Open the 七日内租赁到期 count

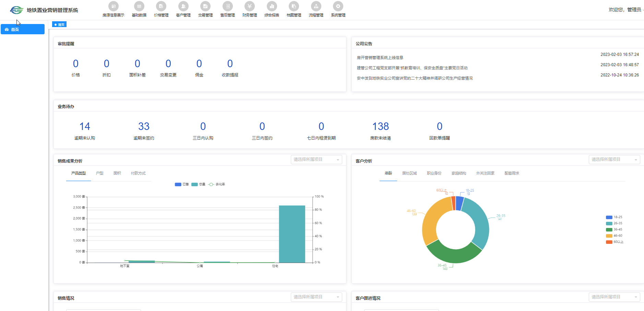pyautogui.click(x=321, y=127)
